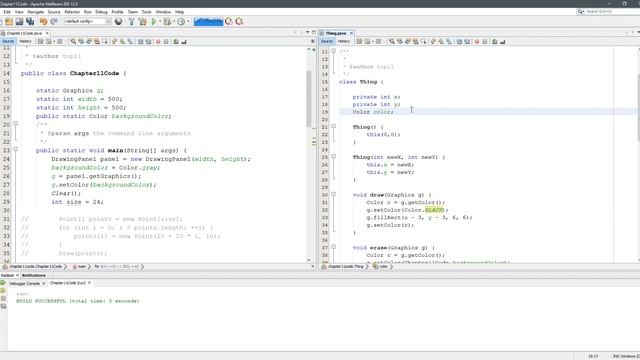Viewport: 640px width, 360px height.
Task: Click the Toggle Bookmark icon in left editor toolbar
Action: [130, 41]
